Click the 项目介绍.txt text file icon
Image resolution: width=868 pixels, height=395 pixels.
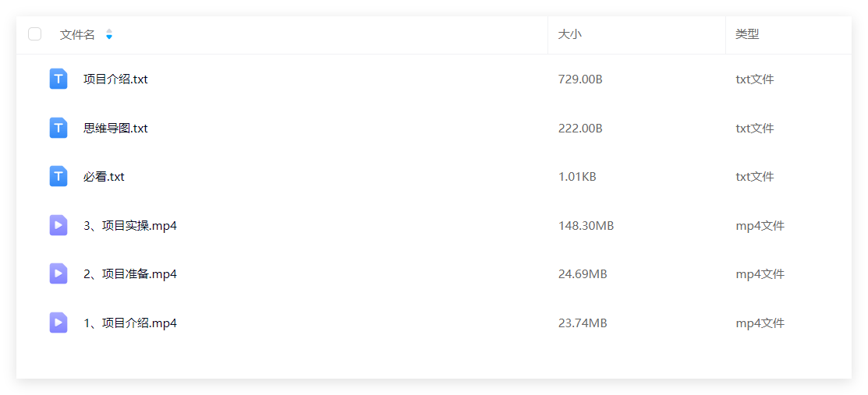click(58, 79)
